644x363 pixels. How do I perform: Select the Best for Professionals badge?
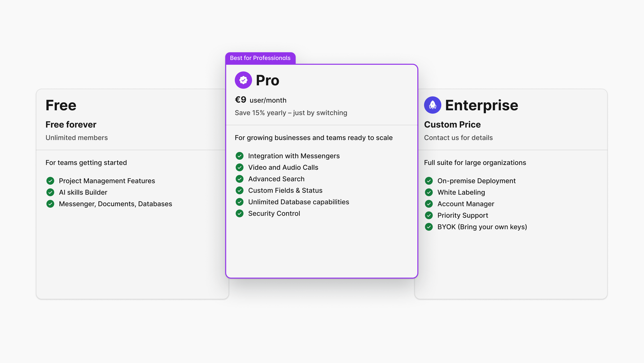tap(260, 58)
